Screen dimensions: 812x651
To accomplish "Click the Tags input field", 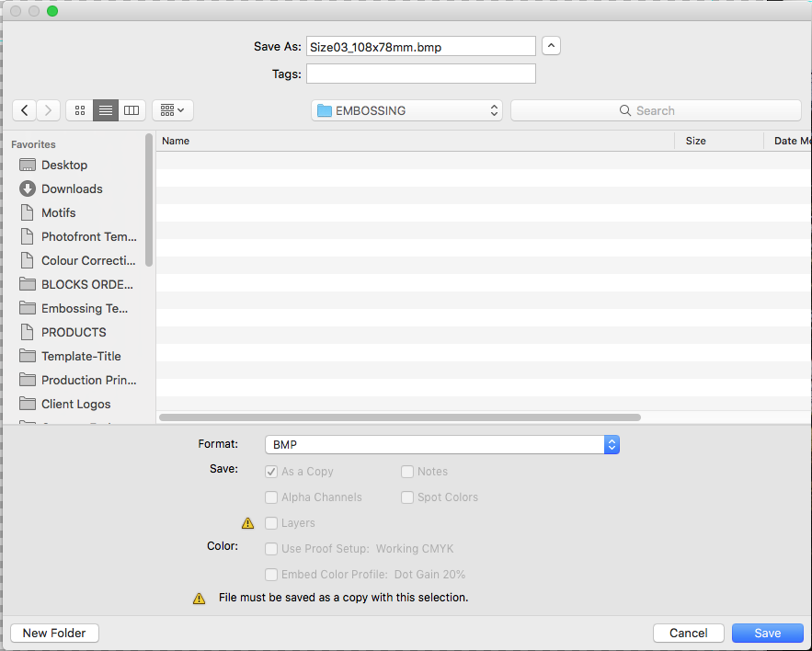I will point(420,74).
